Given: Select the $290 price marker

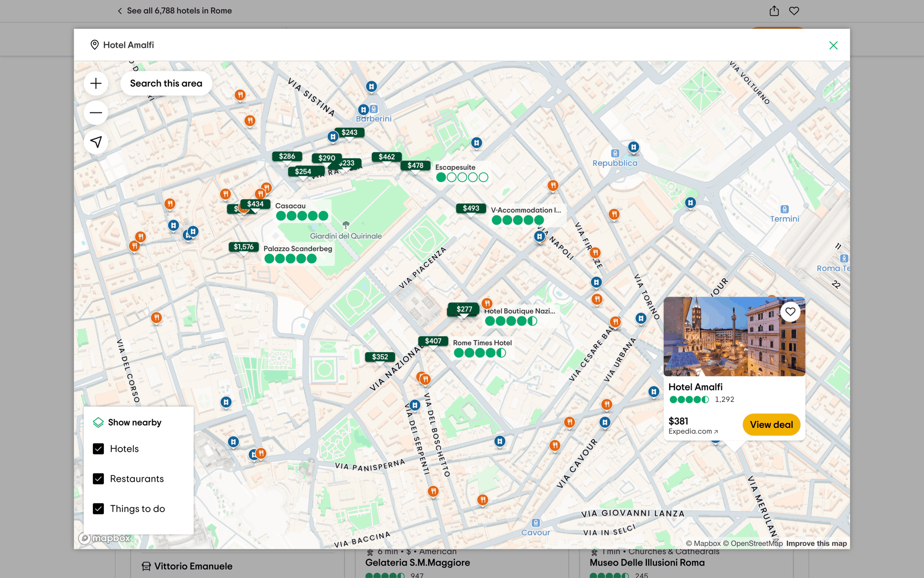Looking at the screenshot, I should coord(327,158).
